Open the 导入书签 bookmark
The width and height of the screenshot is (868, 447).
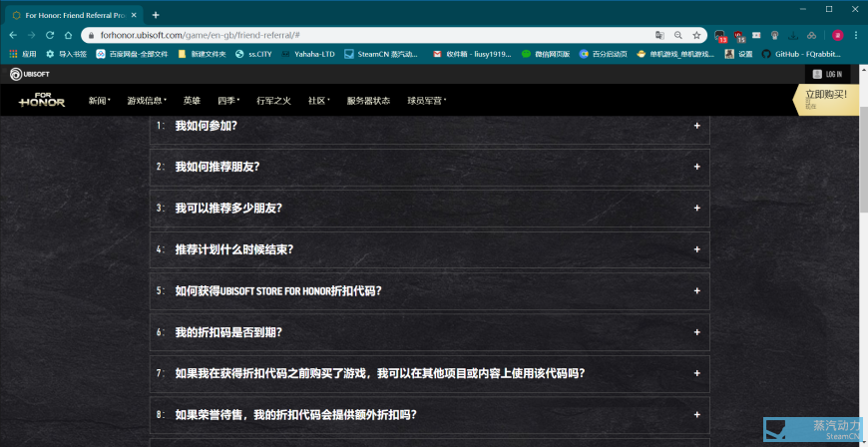67,54
